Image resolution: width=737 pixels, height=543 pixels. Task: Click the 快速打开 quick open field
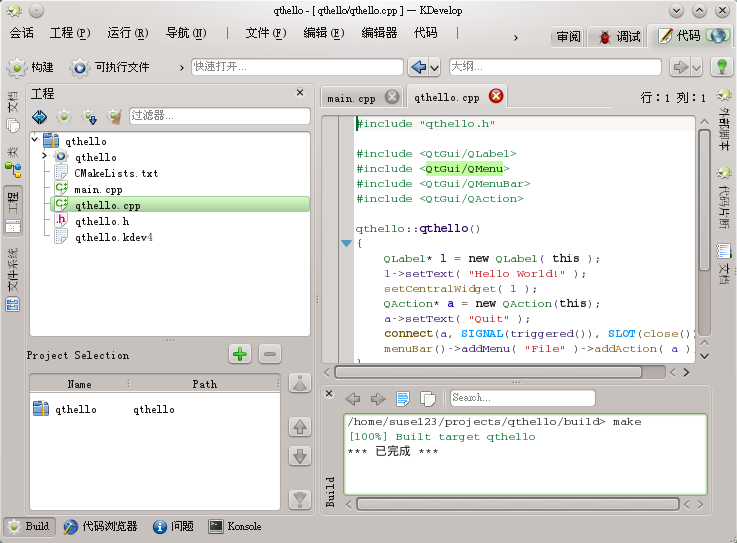coord(297,67)
